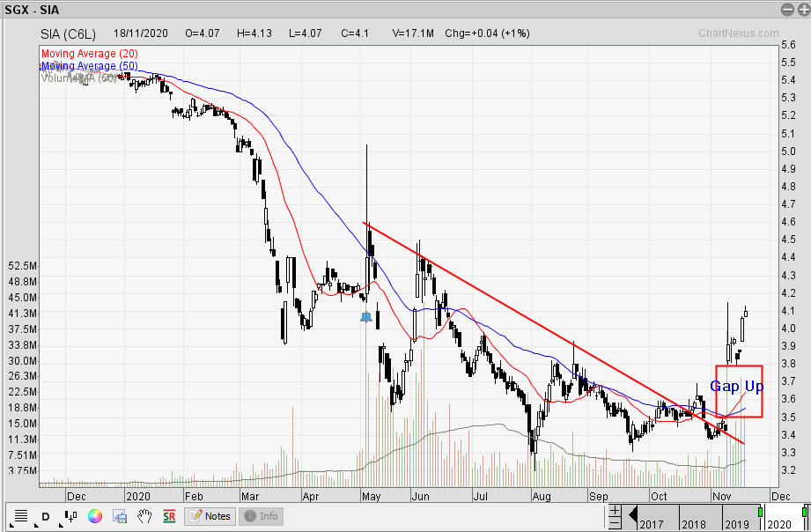Click the round minus icon in title bar
The width and height of the screenshot is (811, 532).
coord(787,10)
